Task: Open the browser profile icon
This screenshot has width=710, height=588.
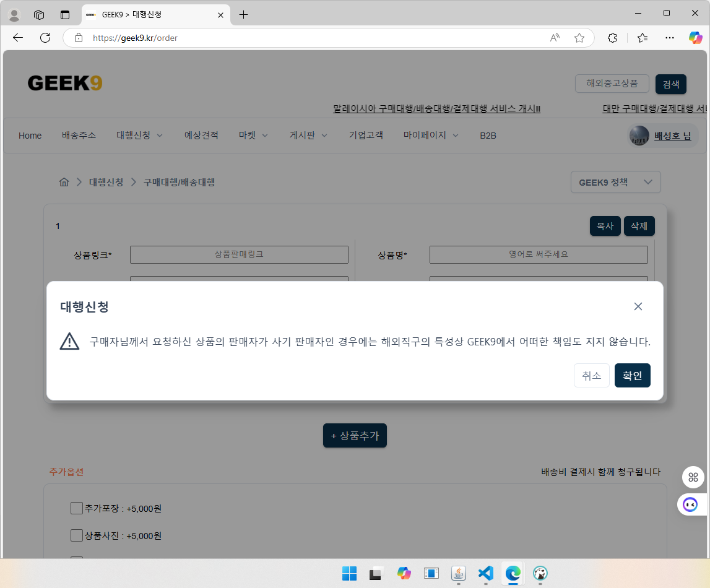Action: pos(14,15)
